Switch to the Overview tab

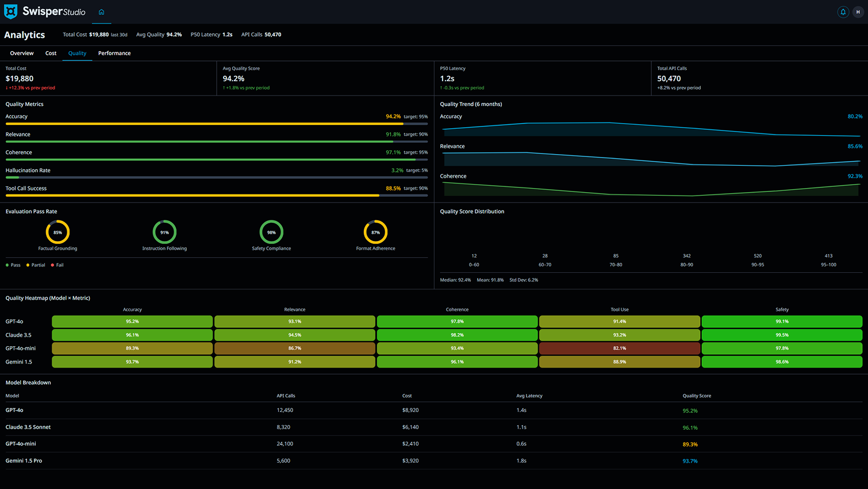click(x=22, y=53)
